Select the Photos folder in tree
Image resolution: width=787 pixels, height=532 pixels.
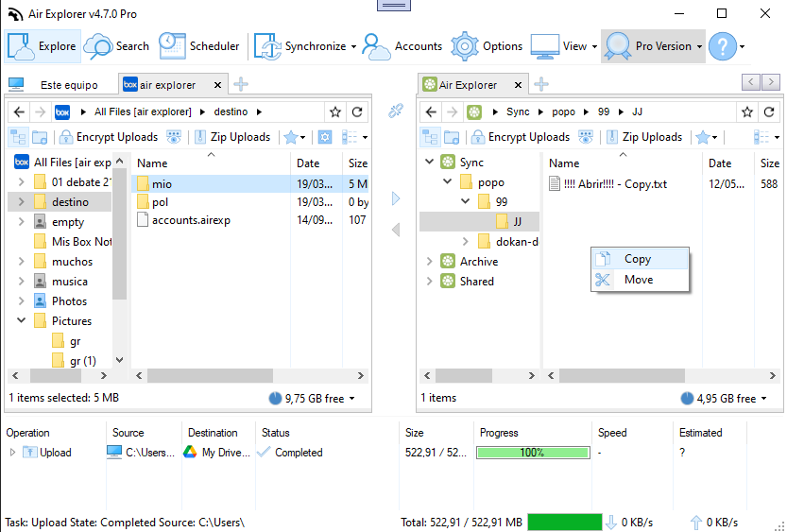click(x=69, y=301)
